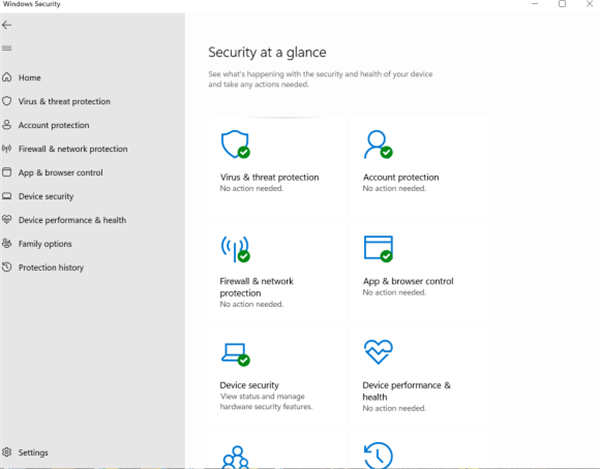This screenshot has height=469, width=600.
Task: Select Virus & threat protection in sidebar
Action: tap(63, 102)
